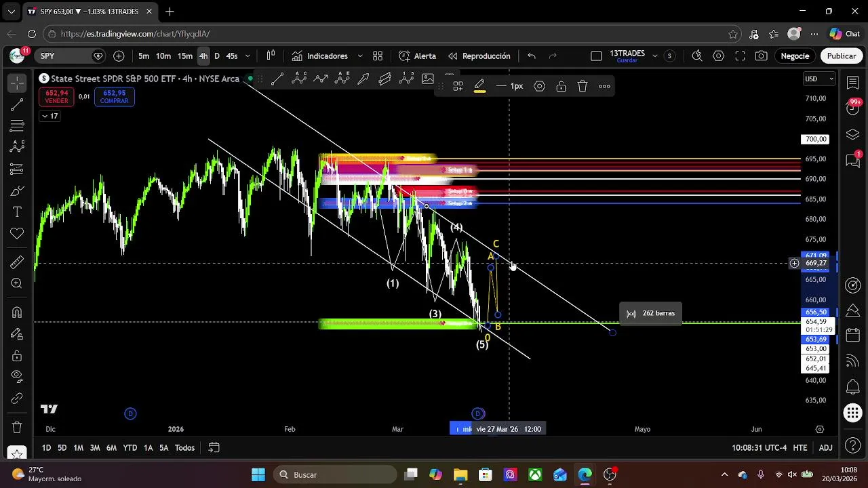Image resolution: width=868 pixels, height=488 pixels.
Task: Expand the 17 indicators legend
Action: click(x=50, y=117)
